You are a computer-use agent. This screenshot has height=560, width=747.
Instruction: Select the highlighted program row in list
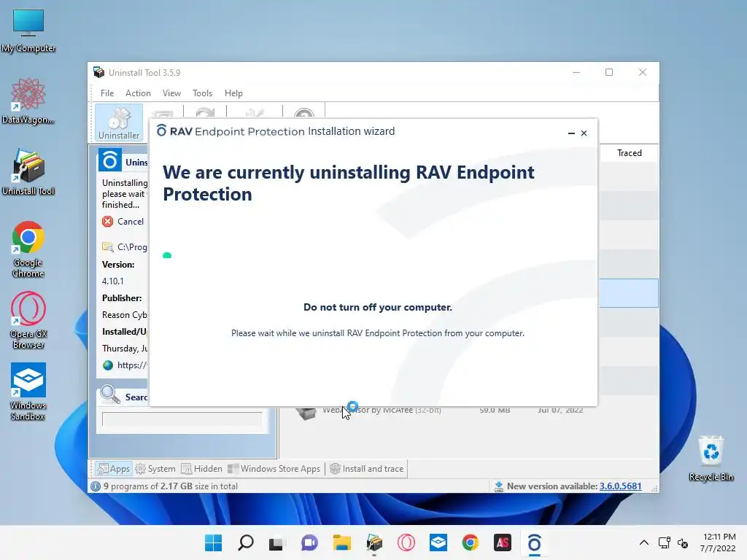tap(628, 293)
